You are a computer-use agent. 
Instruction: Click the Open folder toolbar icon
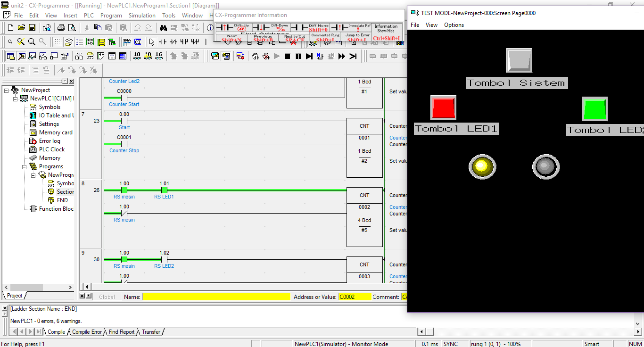[x=22, y=28]
